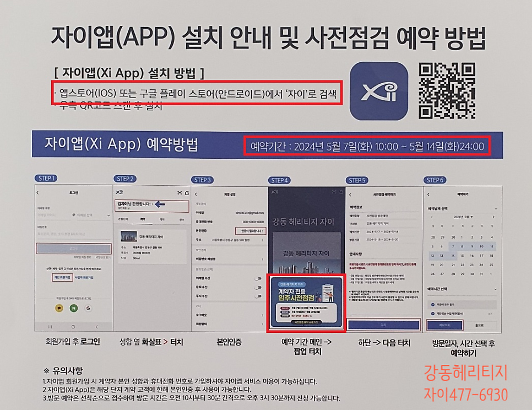
Task: Tap the blue 예약하기 button
Action: coord(444,325)
